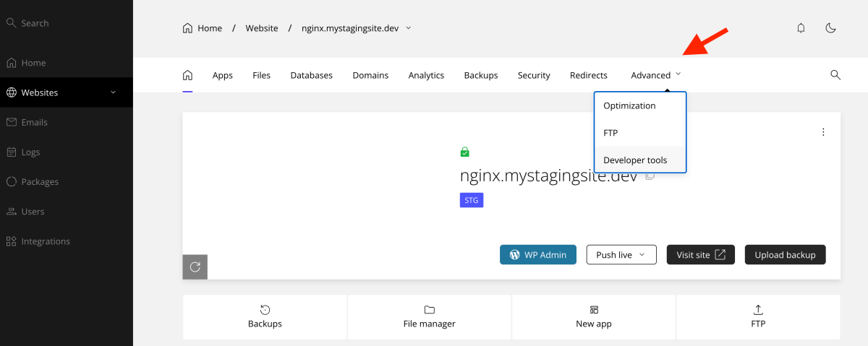868x346 pixels.
Task: Click the Websites globe icon
Action: [11, 92]
